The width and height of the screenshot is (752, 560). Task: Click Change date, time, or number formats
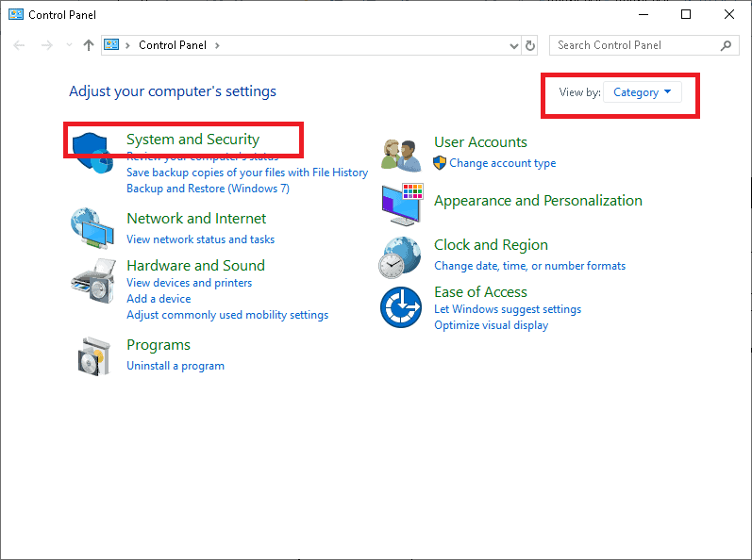[x=530, y=266]
